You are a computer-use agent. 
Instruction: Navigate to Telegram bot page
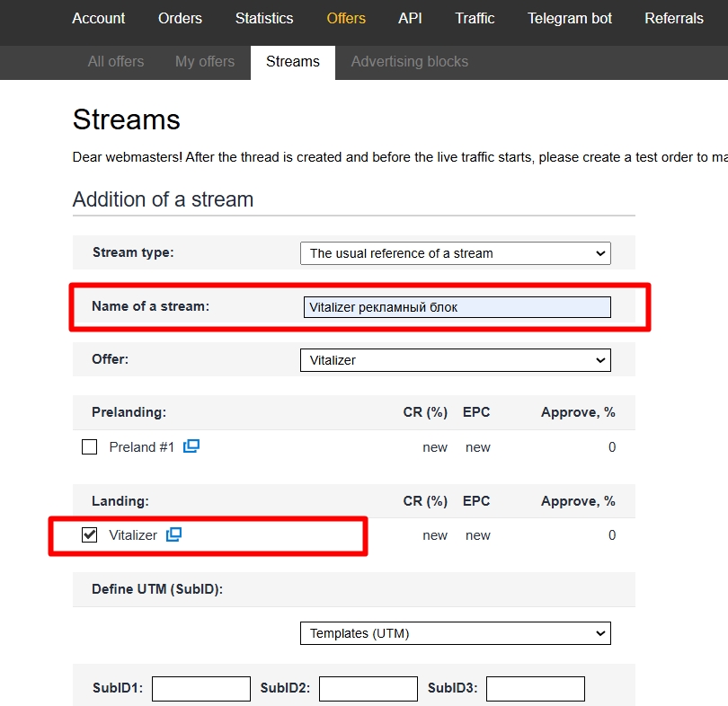[x=570, y=19]
